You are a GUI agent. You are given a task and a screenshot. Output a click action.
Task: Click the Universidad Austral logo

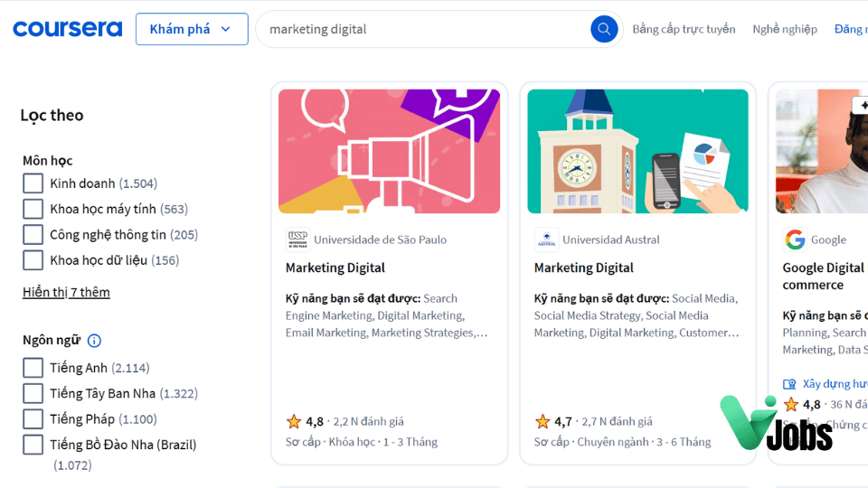(546, 239)
